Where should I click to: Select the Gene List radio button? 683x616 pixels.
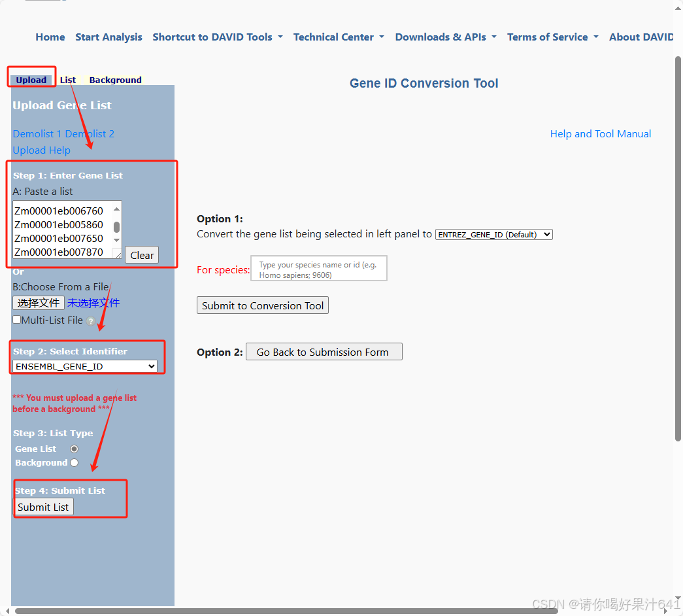75,449
